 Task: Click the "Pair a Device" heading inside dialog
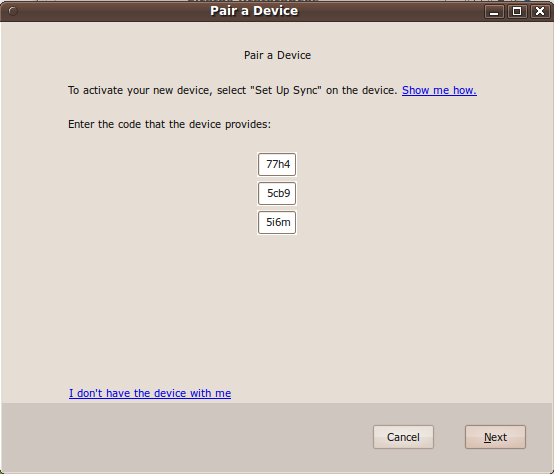(277, 55)
